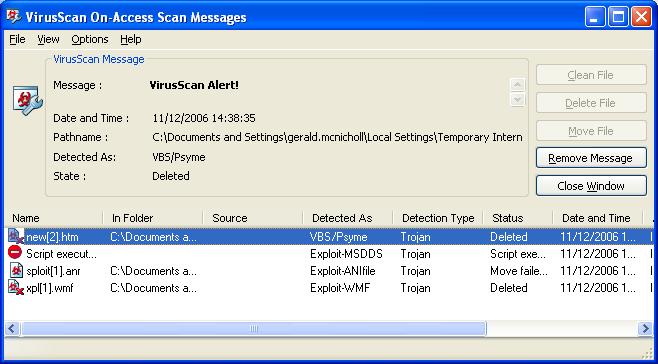Sort by the Status column header
This screenshot has height=364, width=658.
click(518, 218)
